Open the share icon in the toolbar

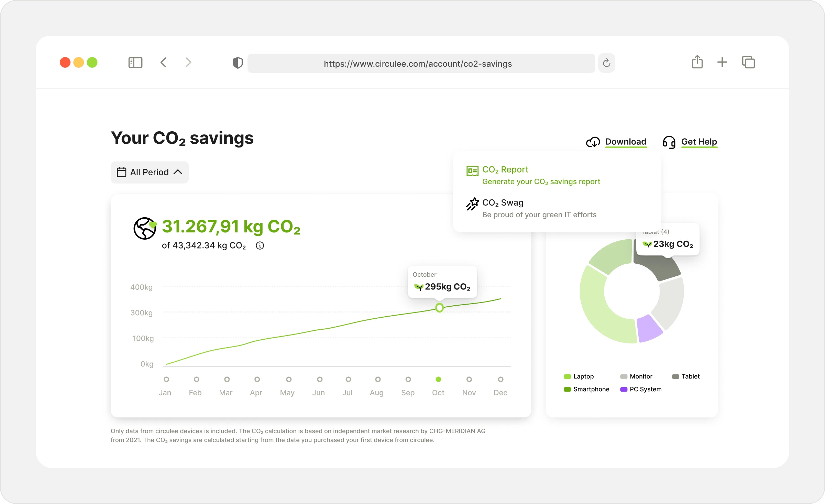697,62
